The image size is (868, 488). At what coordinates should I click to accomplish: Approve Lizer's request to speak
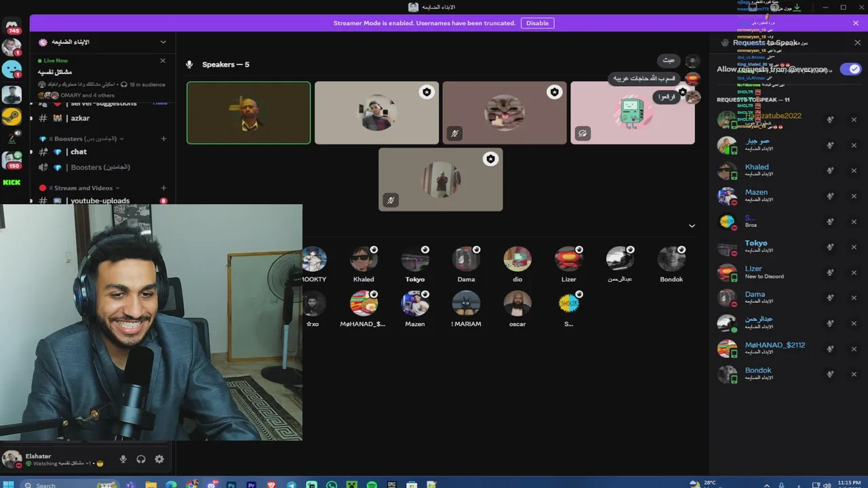pyautogui.click(x=830, y=272)
